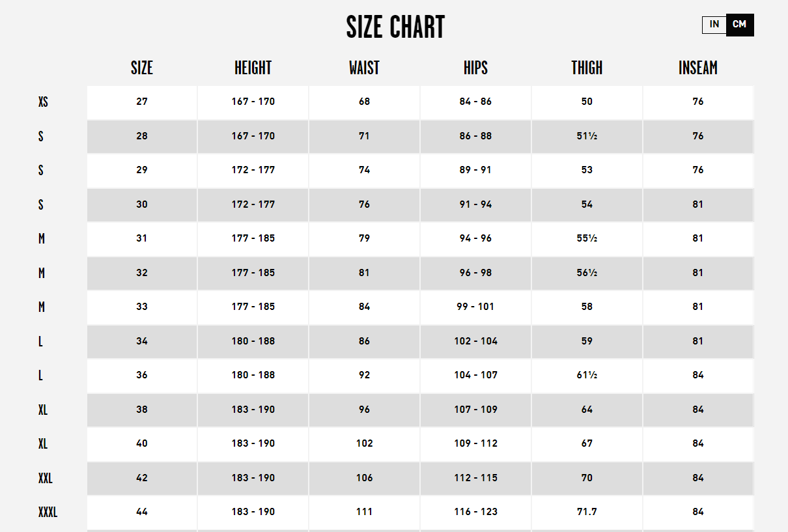The image size is (788, 532).
Task: Click the HIPS column header
Action: coord(475,68)
